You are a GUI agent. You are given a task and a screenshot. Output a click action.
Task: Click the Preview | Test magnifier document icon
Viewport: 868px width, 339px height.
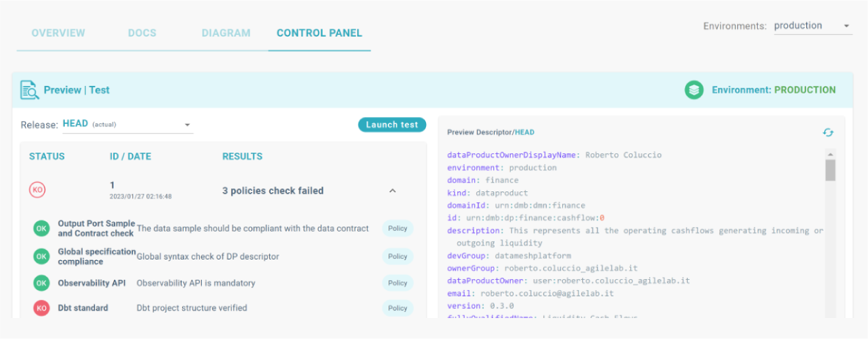point(29,90)
